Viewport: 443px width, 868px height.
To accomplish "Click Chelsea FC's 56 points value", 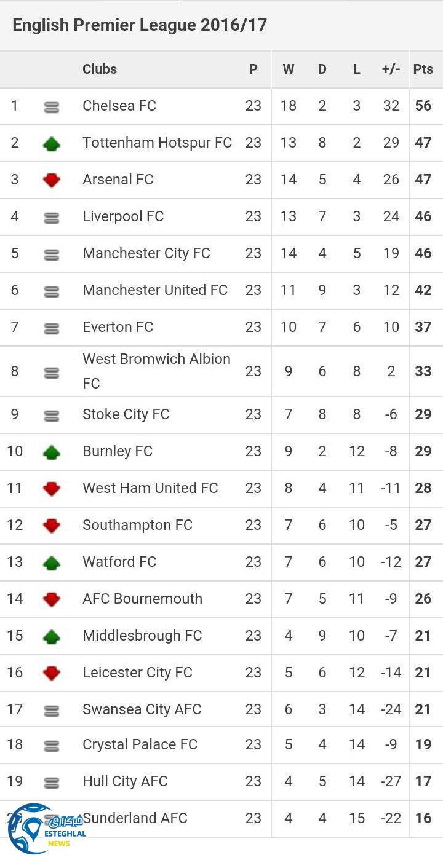I will click(x=423, y=106).
